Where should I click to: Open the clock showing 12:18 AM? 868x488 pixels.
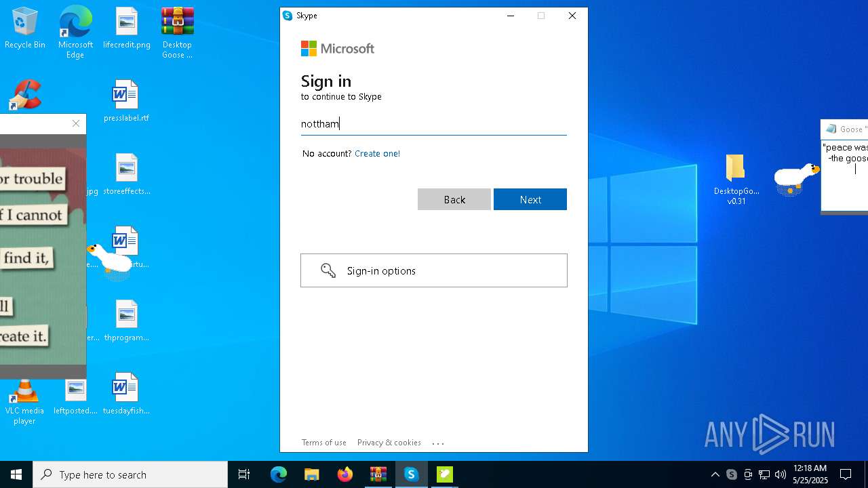click(x=810, y=474)
